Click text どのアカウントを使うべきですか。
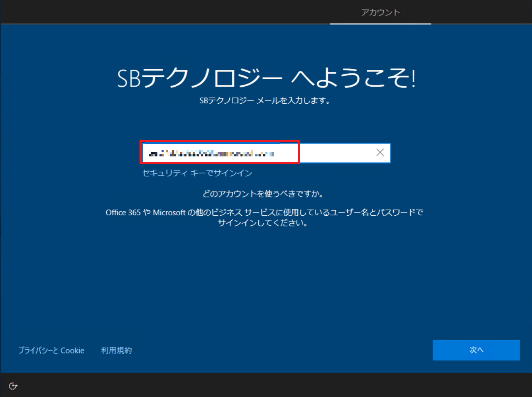The height and width of the screenshot is (397, 532). (263, 194)
